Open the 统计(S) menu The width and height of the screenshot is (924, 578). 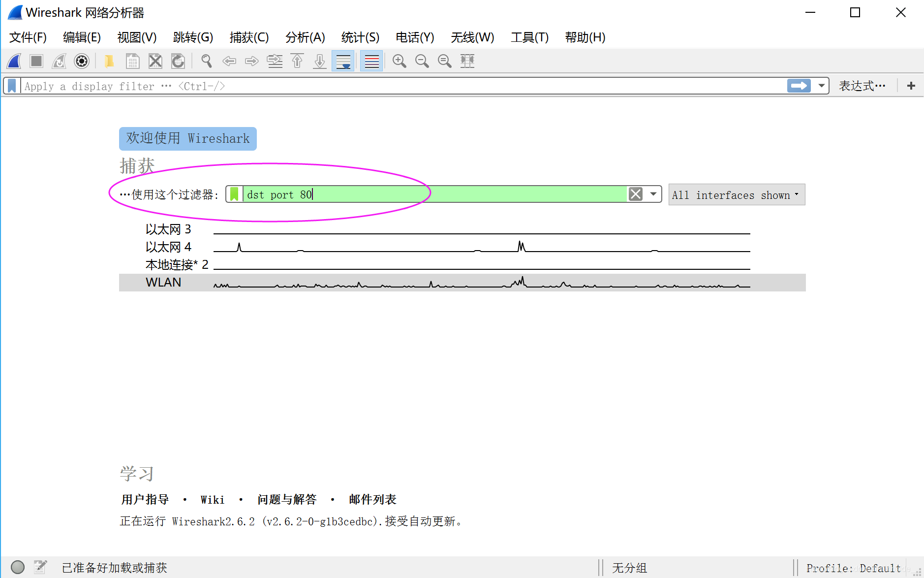(x=361, y=37)
